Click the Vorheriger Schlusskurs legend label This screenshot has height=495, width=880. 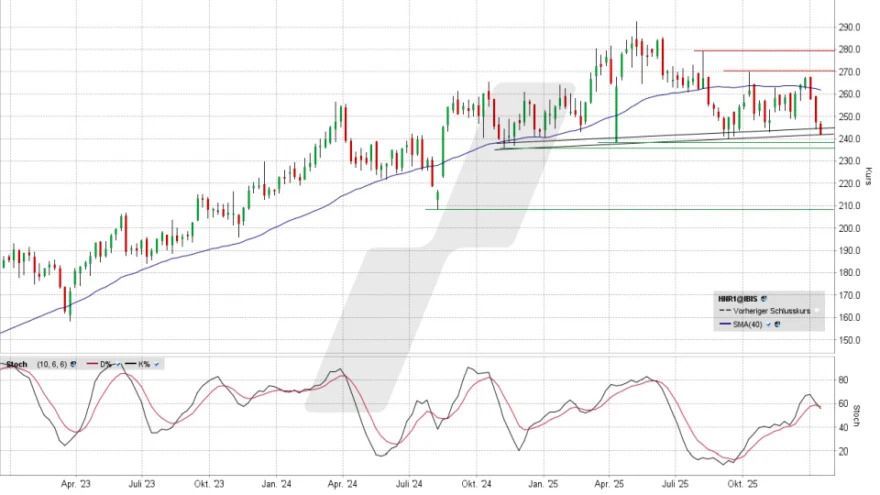tap(773, 311)
